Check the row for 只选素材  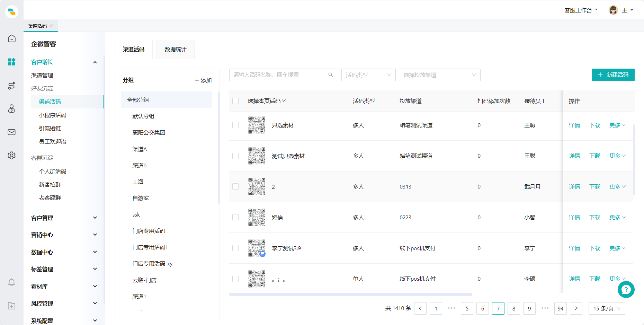click(x=235, y=125)
